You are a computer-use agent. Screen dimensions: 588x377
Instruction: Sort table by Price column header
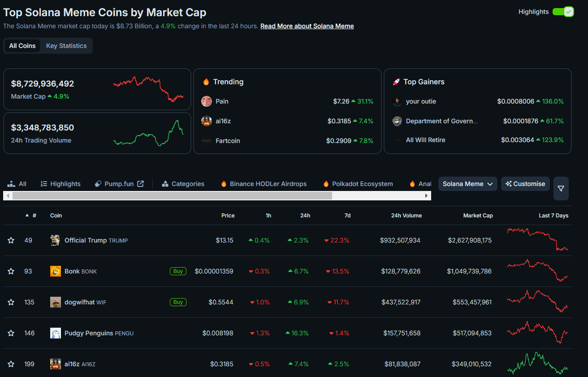pos(228,216)
